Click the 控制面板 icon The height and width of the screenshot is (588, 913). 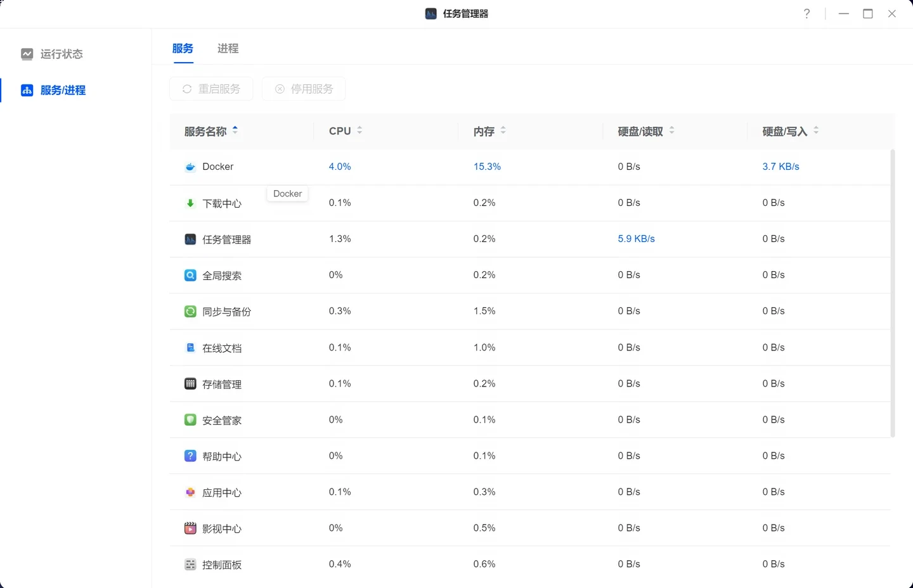pos(190,565)
